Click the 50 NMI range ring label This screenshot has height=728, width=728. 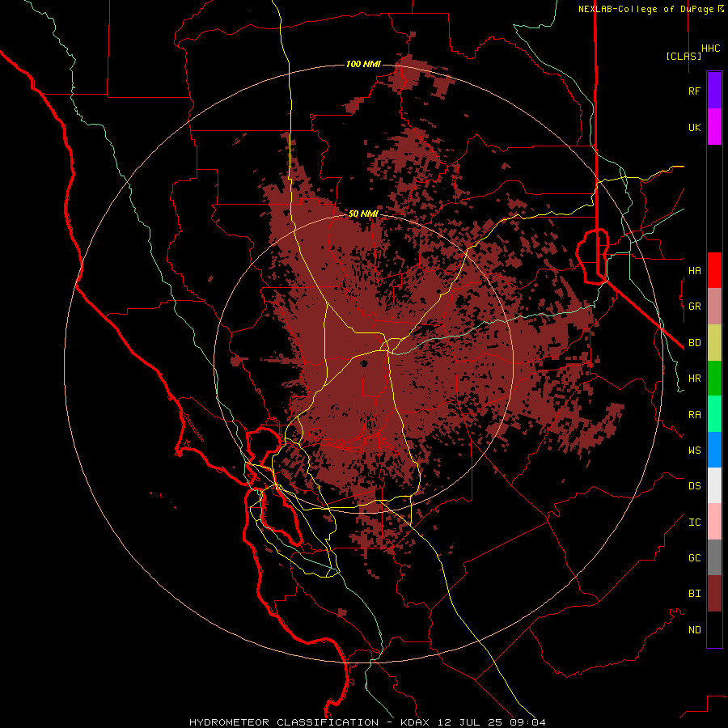(363, 214)
